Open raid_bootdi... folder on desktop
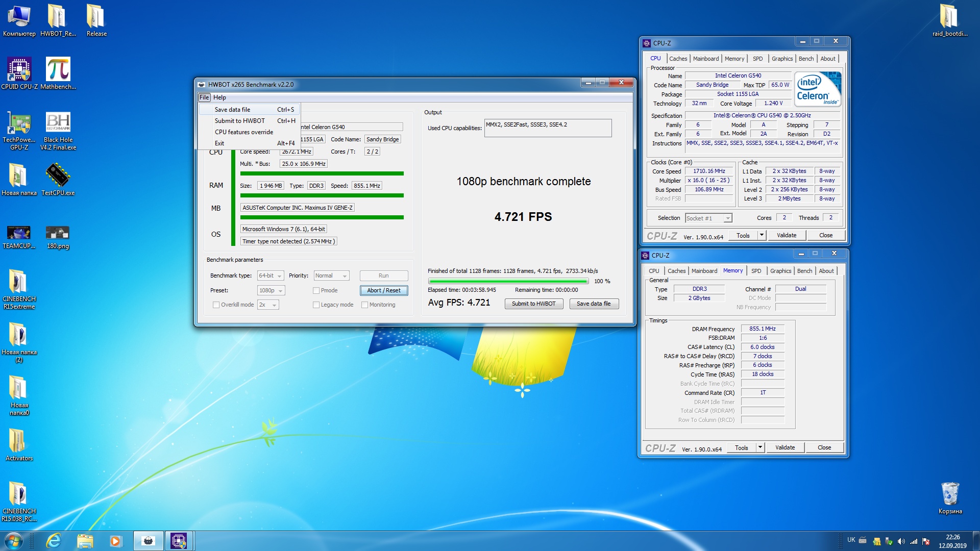This screenshot has height=551, width=980. tap(949, 21)
